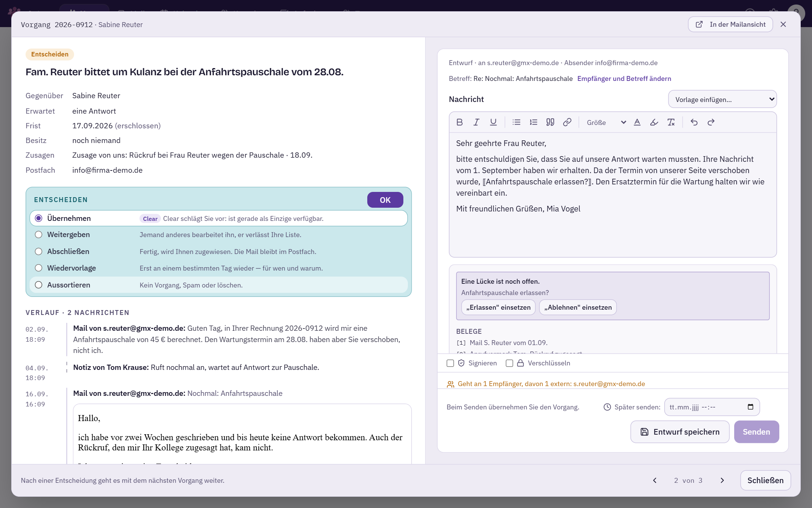Viewport: 812px width, 508px height.
Task: Click the Postfach value info@firma-demo.de
Action: (x=108, y=170)
